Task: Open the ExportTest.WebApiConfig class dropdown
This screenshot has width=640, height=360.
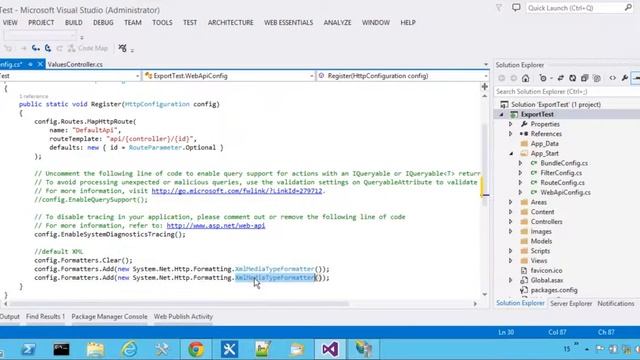Action: coord(229,76)
